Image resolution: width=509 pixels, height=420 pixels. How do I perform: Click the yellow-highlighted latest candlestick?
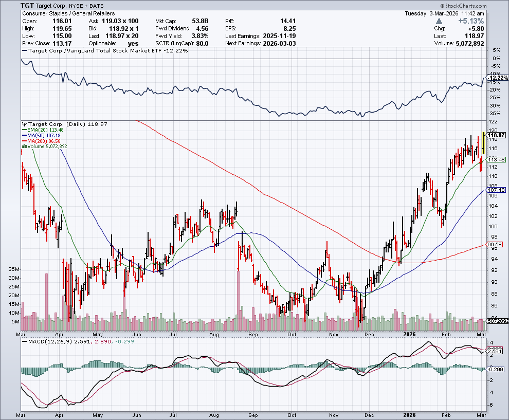click(484, 142)
